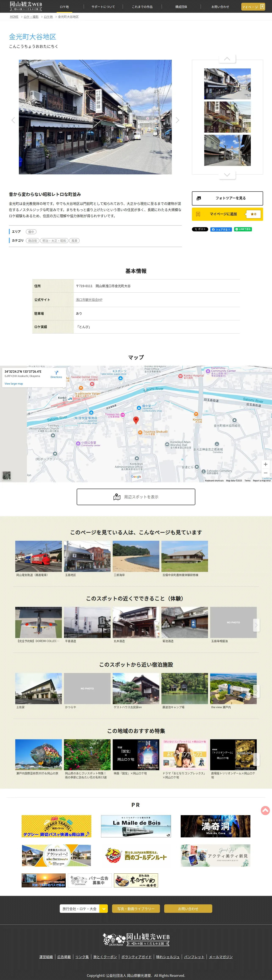Open 運営組織 footer link
The image size is (272, 980).
46,957
